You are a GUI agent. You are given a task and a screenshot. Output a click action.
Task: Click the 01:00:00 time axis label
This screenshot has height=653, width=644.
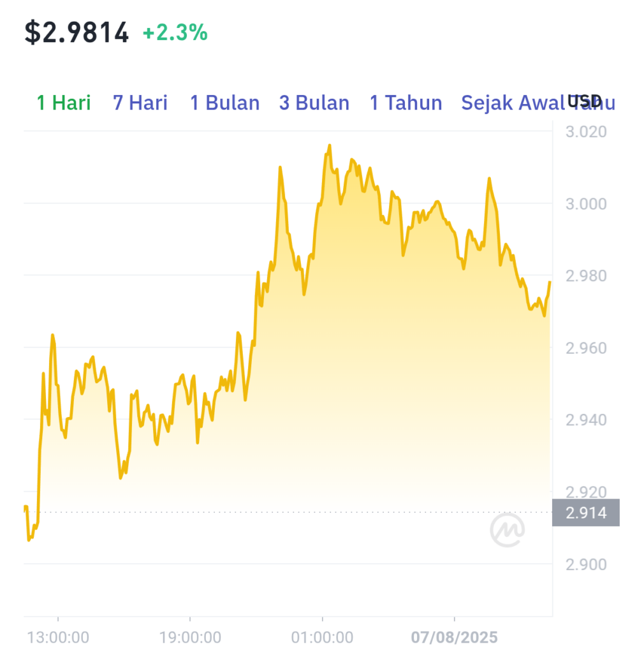(322, 637)
